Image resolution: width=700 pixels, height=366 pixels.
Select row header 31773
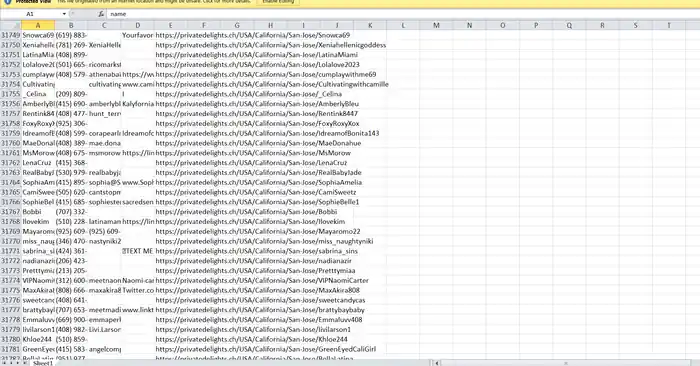coord(11,270)
